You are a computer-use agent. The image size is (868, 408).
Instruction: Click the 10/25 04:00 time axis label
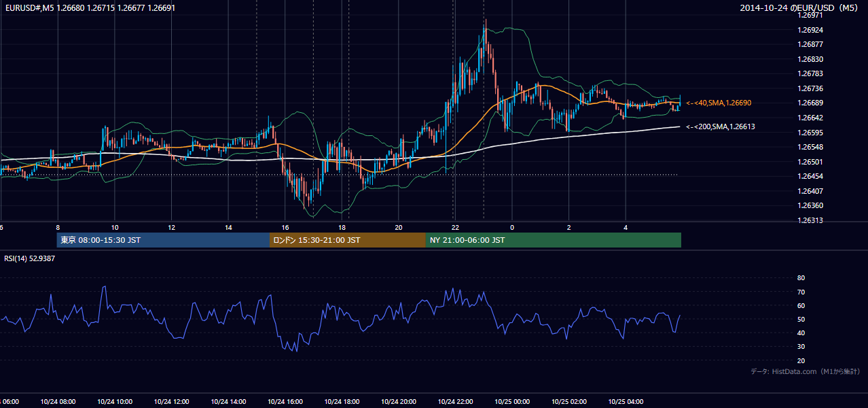626,401
